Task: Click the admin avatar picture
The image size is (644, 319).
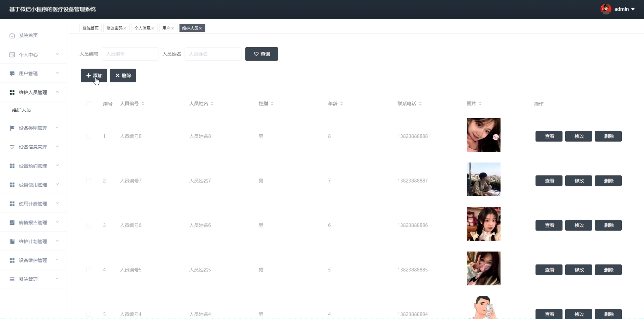Action: [x=606, y=9]
